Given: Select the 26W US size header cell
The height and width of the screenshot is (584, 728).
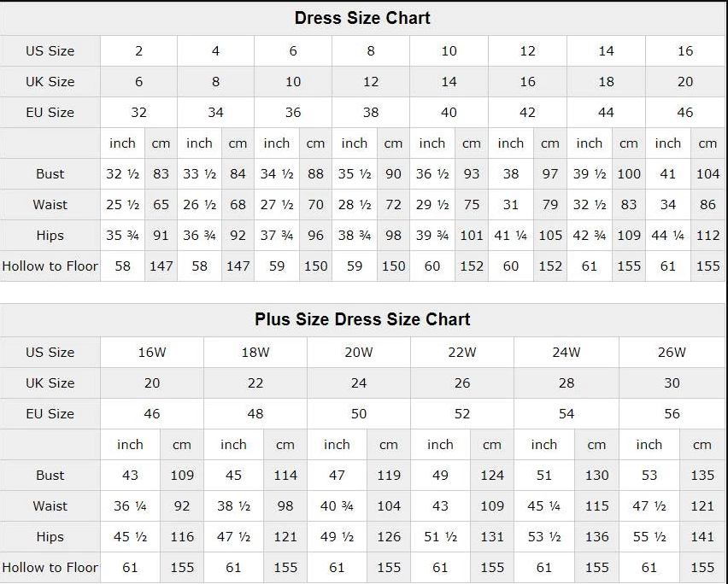Looking at the screenshot, I should [x=672, y=352].
